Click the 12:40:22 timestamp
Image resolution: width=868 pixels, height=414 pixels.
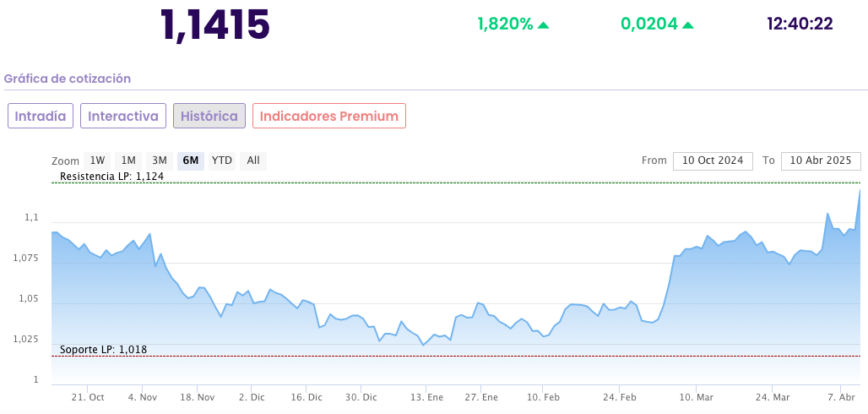coord(800,24)
